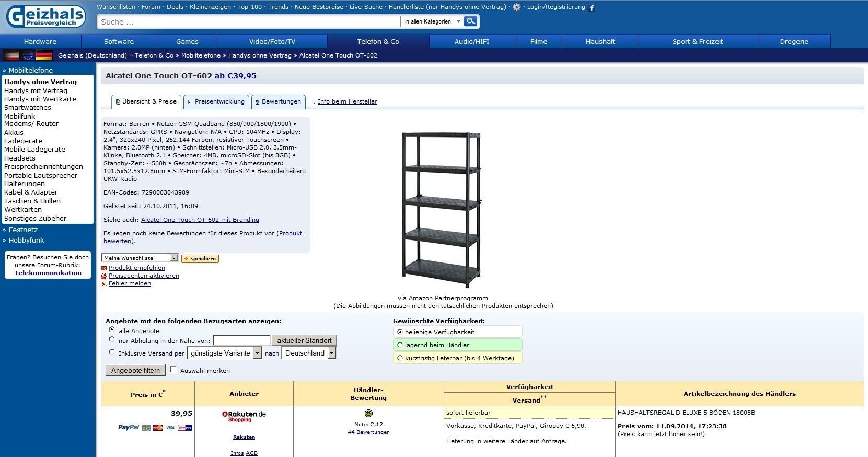The height and width of the screenshot is (457, 868).
Task: Click the pickup location text field
Action: [241, 340]
